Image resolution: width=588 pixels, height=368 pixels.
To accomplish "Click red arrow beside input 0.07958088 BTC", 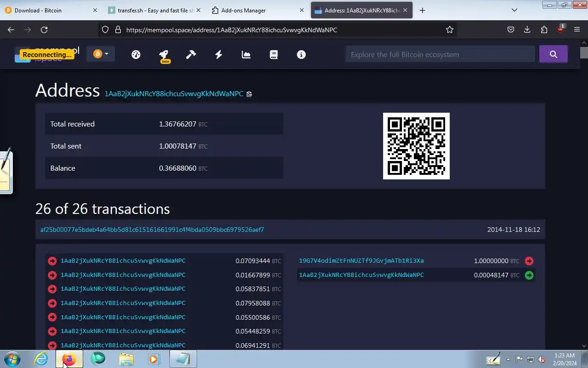I will pos(52,303).
